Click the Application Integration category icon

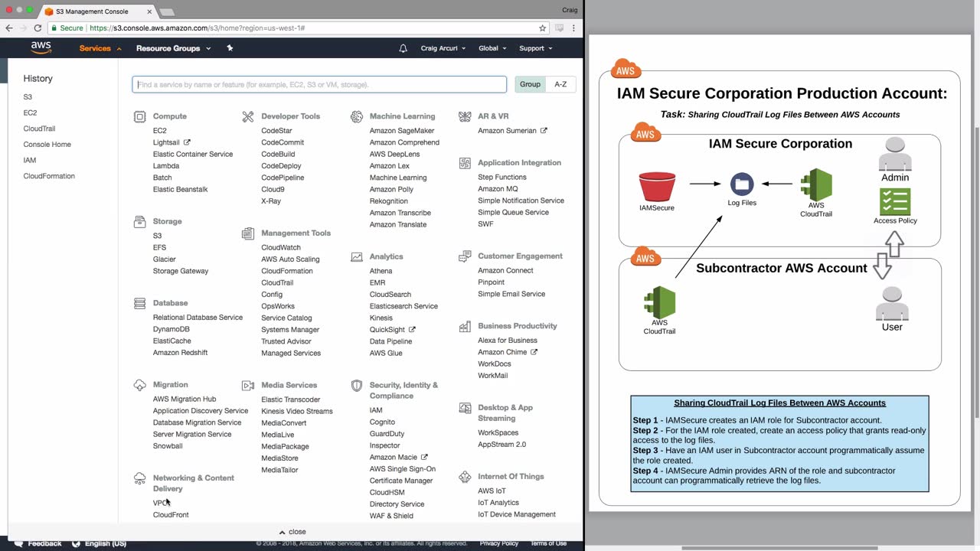click(465, 163)
